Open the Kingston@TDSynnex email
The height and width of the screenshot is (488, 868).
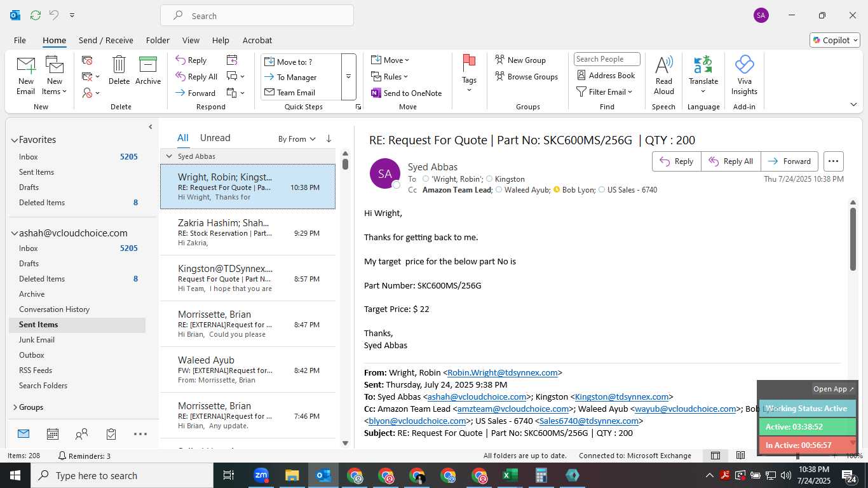[x=248, y=278]
